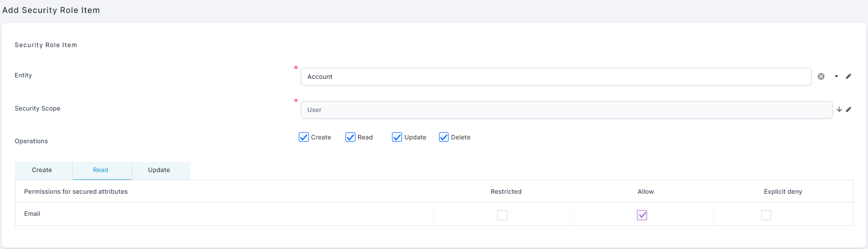
Task: Toggle Allow checkbox for Email
Action: 642,215
